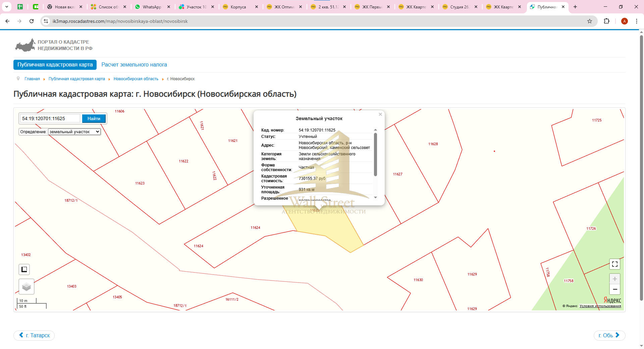
Task: Close the WhatsApp tab
Action: 169,7
